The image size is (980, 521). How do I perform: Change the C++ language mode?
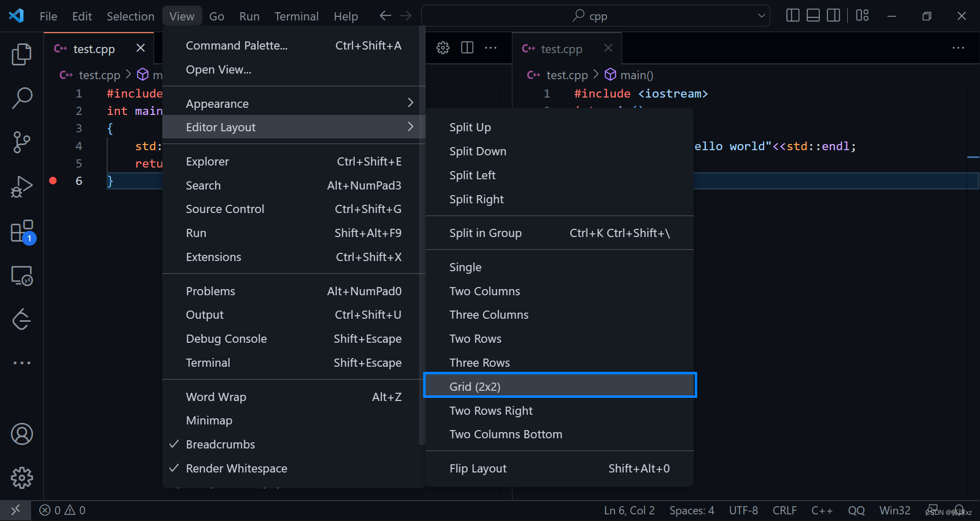[x=822, y=510]
